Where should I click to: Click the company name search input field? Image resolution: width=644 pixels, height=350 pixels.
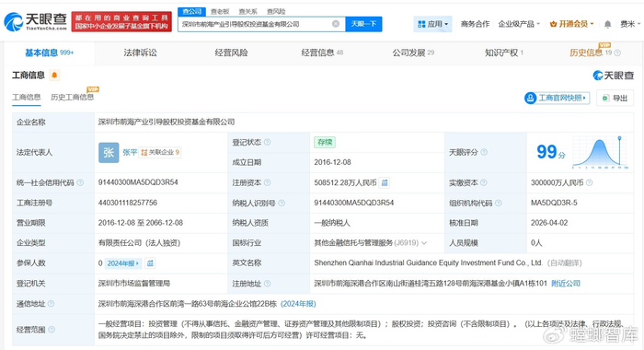coord(255,24)
